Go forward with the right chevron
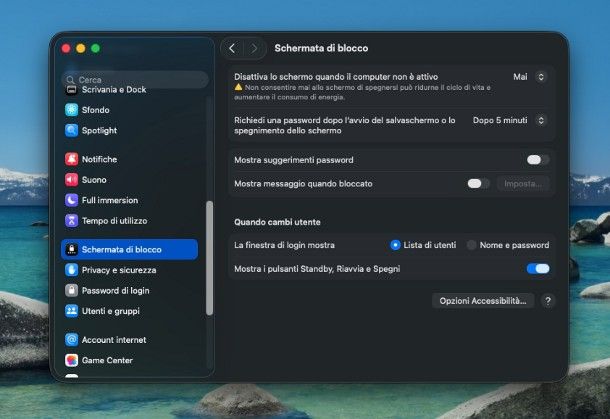The image size is (610, 419). [x=254, y=48]
